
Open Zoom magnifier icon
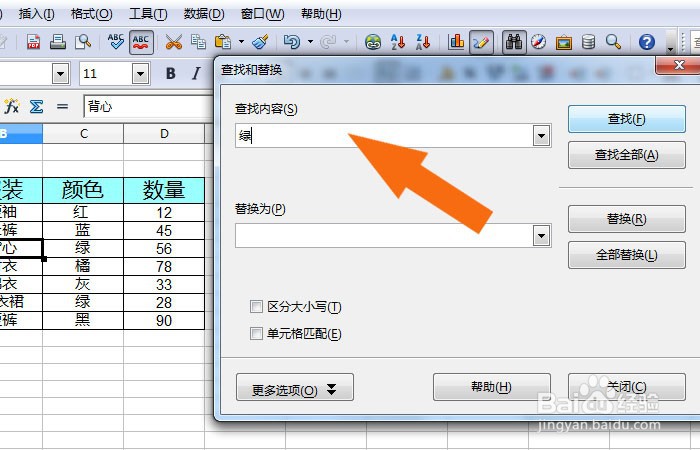pos(613,42)
